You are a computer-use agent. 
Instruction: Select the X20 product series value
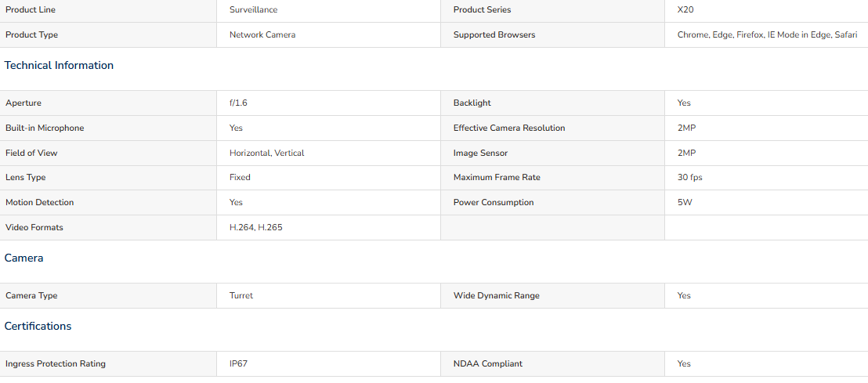point(685,10)
